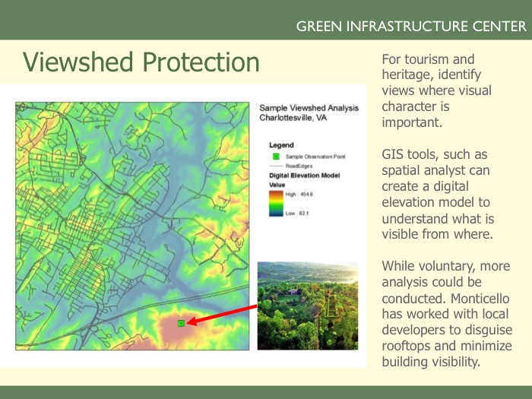532x399 pixels.
Task: Click the "Low : 82.1" elevation value
Action: pyautogui.click(x=299, y=214)
